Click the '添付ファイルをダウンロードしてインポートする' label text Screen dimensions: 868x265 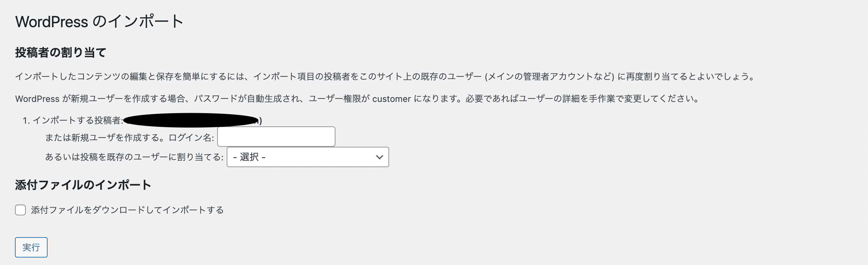click(x=127, y=210)
